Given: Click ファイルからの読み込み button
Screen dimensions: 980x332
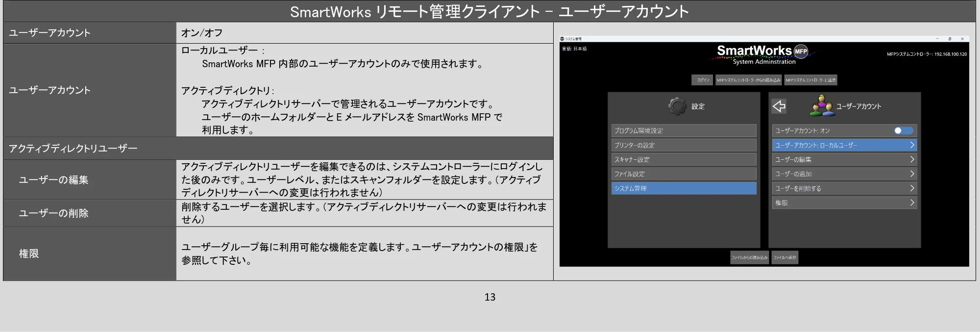Looking at the screenshot, I should click(x=750, y=257).
